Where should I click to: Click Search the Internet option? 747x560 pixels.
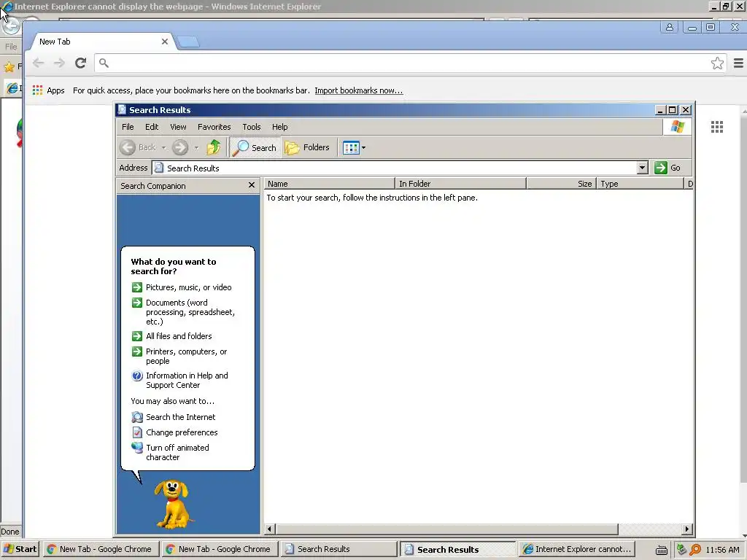click(174, 417)
